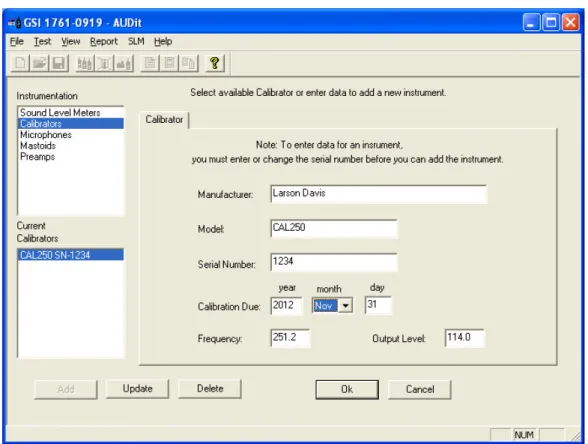Open the View menu
This screenshot has height=444, width=588.
[71, 41]
